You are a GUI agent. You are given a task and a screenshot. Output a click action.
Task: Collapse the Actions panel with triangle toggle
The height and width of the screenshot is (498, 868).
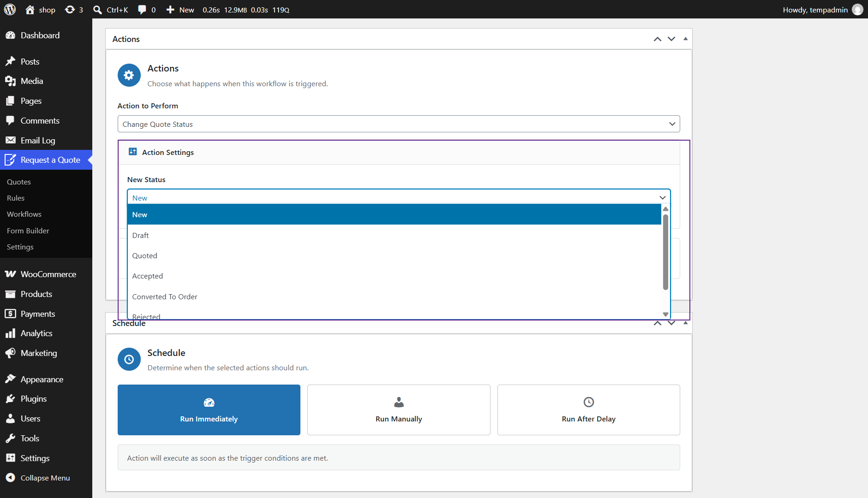(685, 39)
